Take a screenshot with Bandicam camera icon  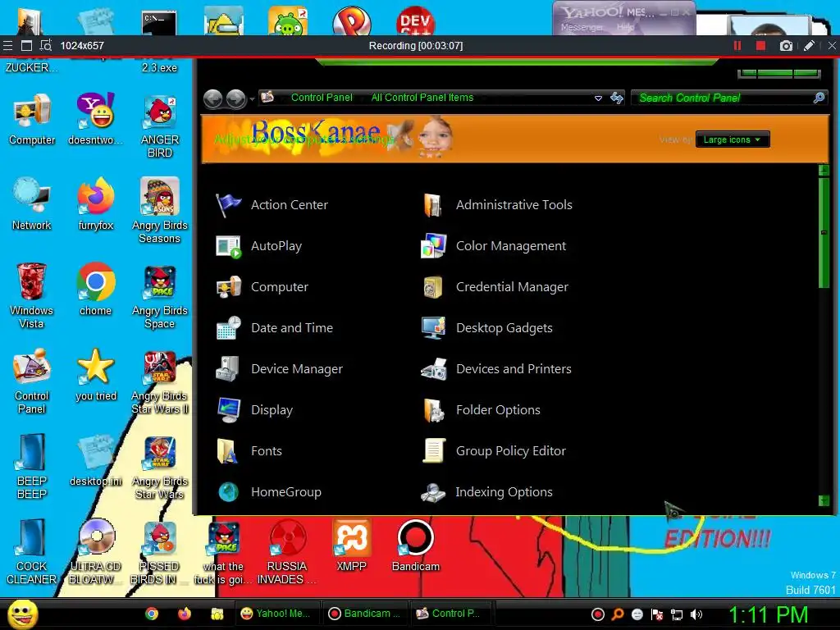pyautogui.click(x=786, y=46)
